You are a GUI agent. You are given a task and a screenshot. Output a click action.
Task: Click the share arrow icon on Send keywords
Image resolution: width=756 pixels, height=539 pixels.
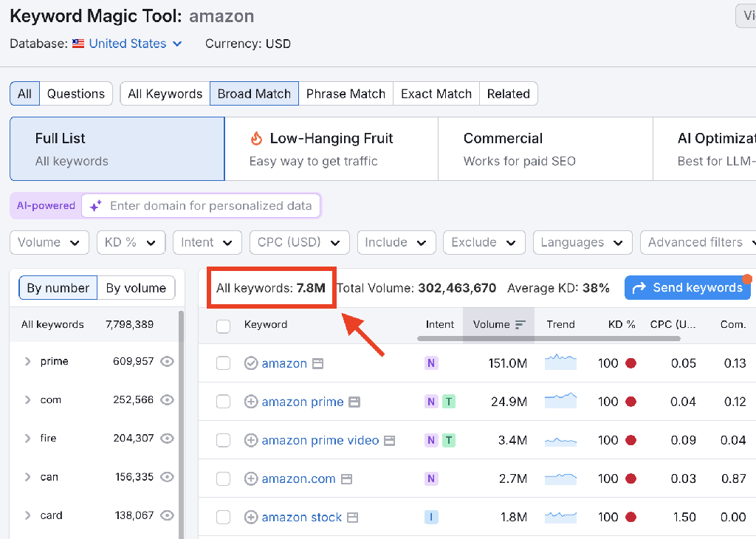point(639,288)
